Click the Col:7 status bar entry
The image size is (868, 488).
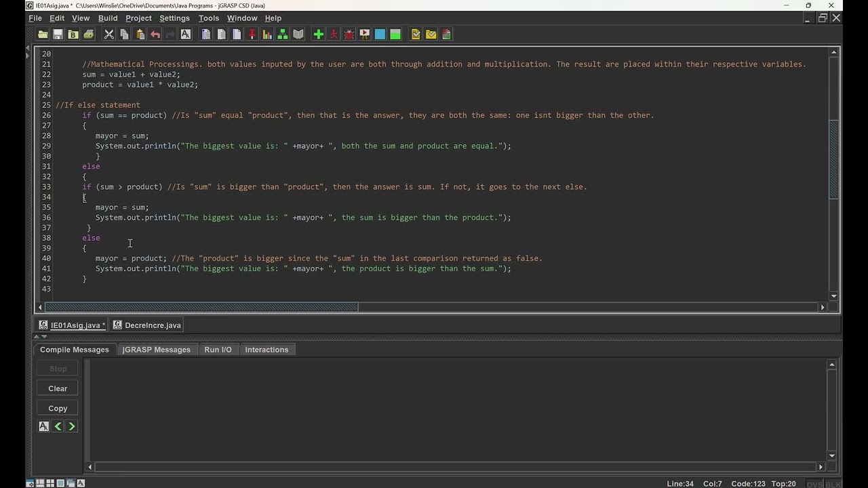point(712,484)
